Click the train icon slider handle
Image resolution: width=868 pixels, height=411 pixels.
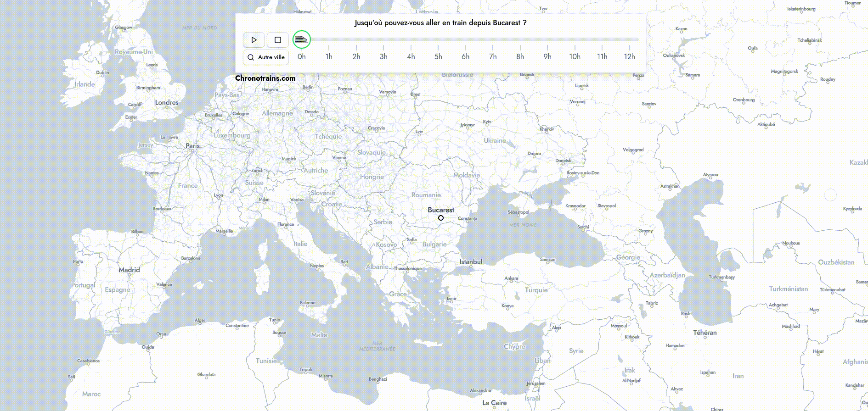pyautogui.click(x=301, y=39)
